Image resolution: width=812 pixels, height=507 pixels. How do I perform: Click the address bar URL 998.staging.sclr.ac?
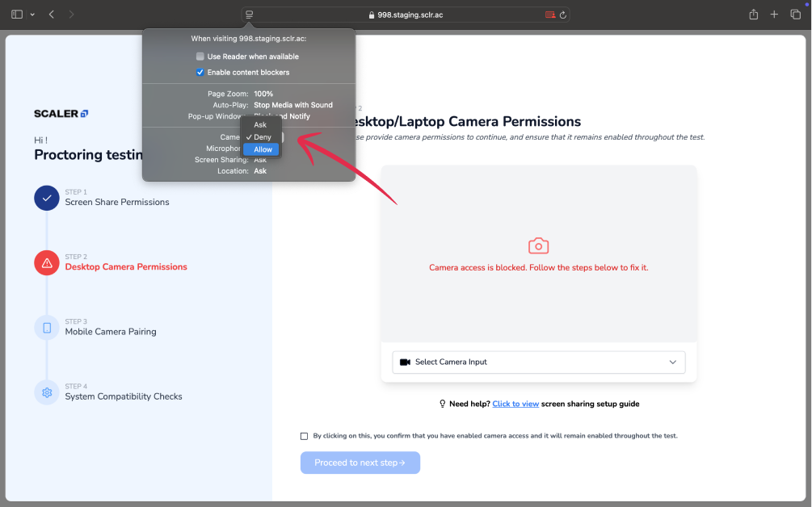tap(410, 15)
